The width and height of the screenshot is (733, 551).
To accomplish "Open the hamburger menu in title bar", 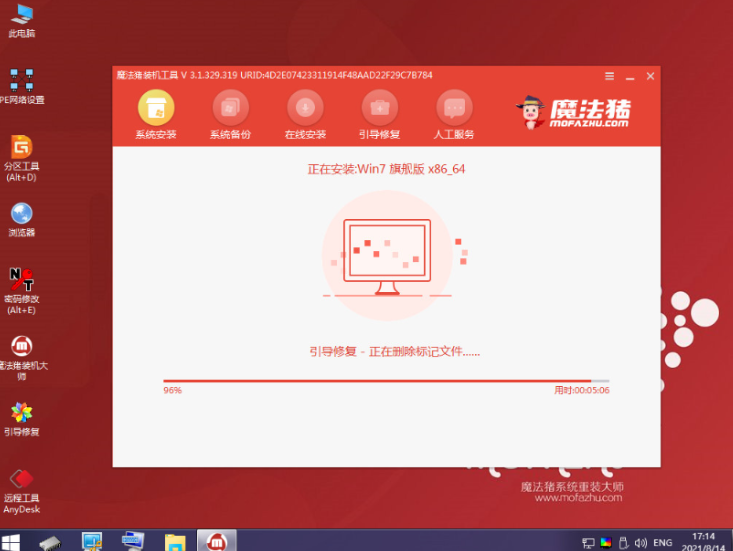I will pos(610,75).
